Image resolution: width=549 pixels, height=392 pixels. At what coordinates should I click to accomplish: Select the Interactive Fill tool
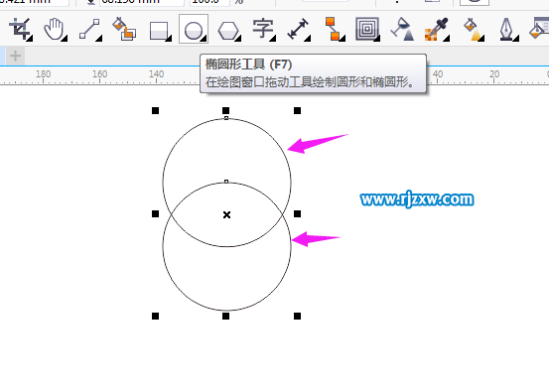coord(473,30)
